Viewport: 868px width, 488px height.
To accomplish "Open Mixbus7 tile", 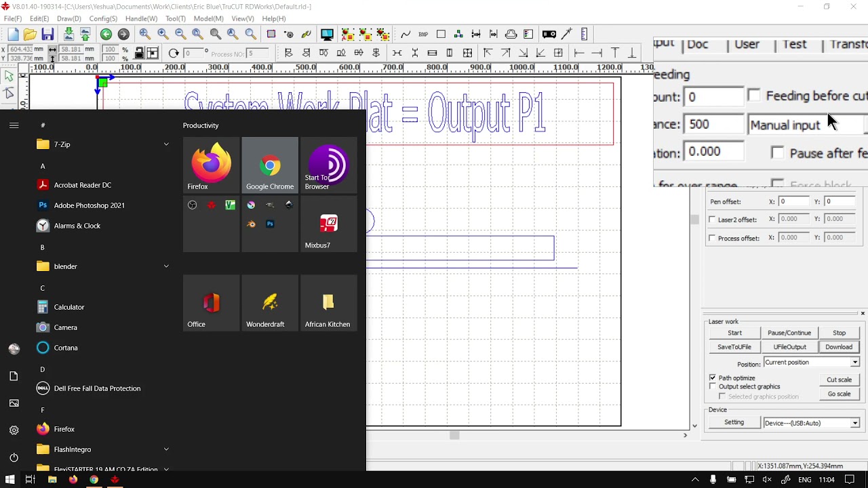I will point(329,224).
